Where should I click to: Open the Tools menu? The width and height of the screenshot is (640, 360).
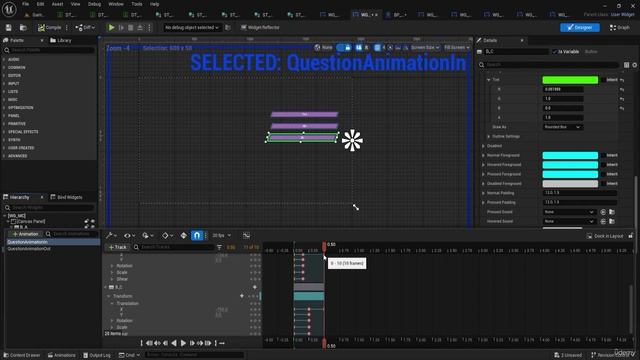click(137, 4)
